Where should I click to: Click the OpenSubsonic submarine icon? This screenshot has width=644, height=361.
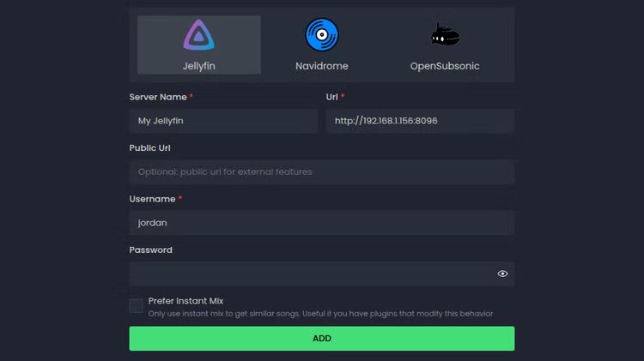click(445, 34)
